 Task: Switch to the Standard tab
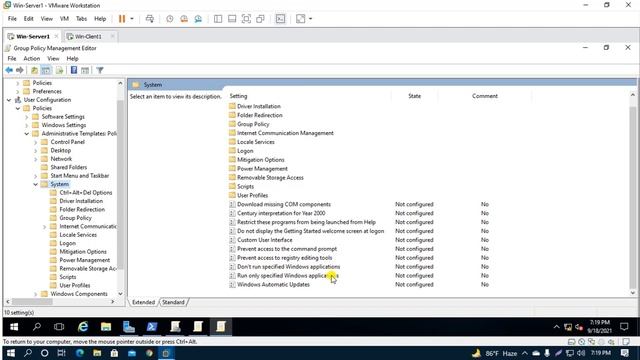pyautogui.click(x=173, y=302)
